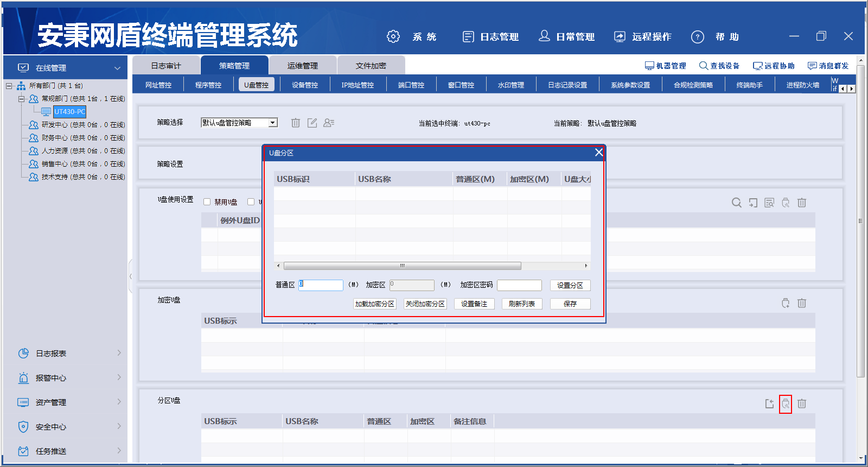Viewport: 868px width, 467px height.
Task: Open the 设备管控 sub-tab
Action: coord(304,85)
